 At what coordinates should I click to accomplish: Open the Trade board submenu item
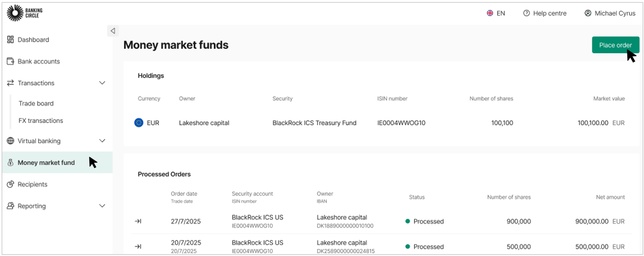click(36, 103)
